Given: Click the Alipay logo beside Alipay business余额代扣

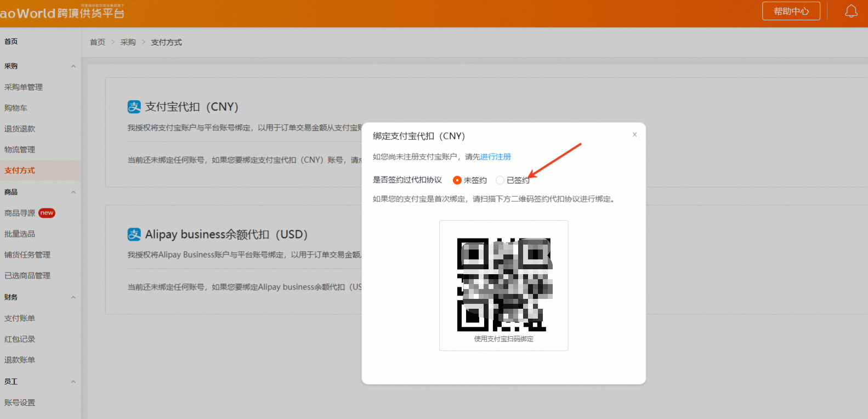Looking at the screenshot, I should [x=134, y=234].
